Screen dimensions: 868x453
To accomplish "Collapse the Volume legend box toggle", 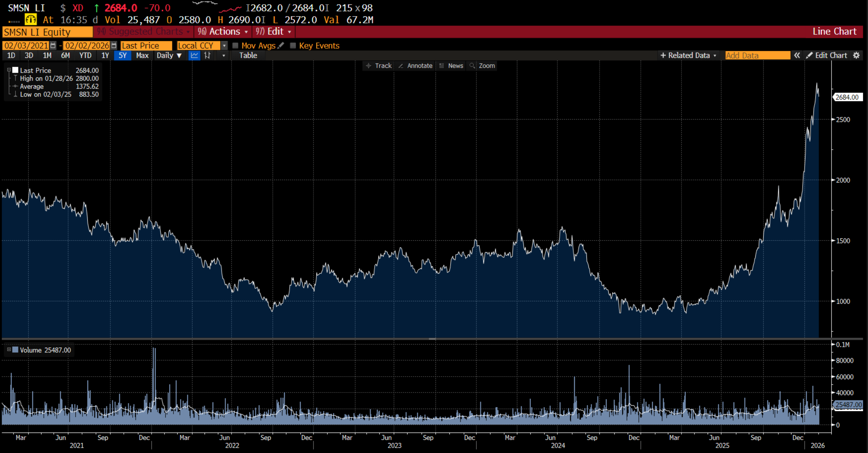I will (9, 349).
